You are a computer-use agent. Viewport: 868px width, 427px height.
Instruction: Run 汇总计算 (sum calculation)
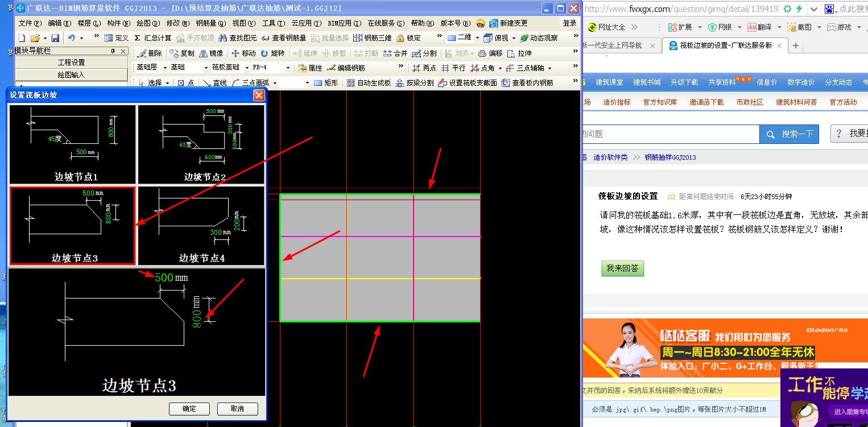tap(152, 38)
